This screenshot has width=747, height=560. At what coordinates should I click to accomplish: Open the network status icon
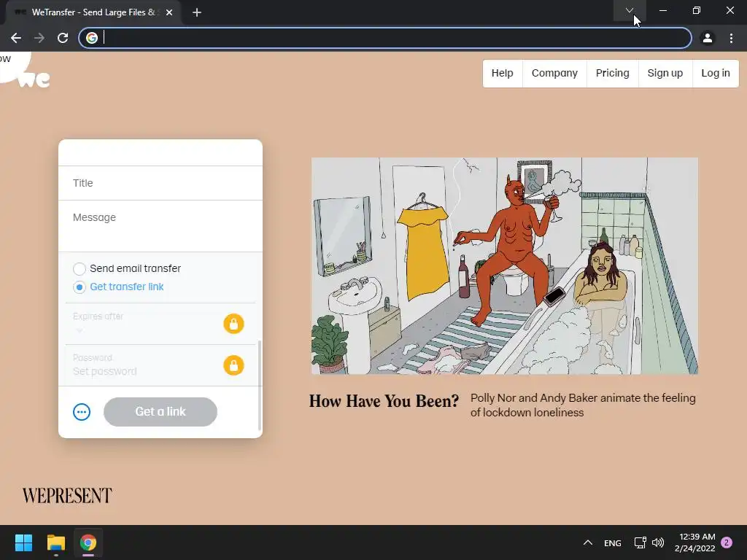(x=640, y=542)
